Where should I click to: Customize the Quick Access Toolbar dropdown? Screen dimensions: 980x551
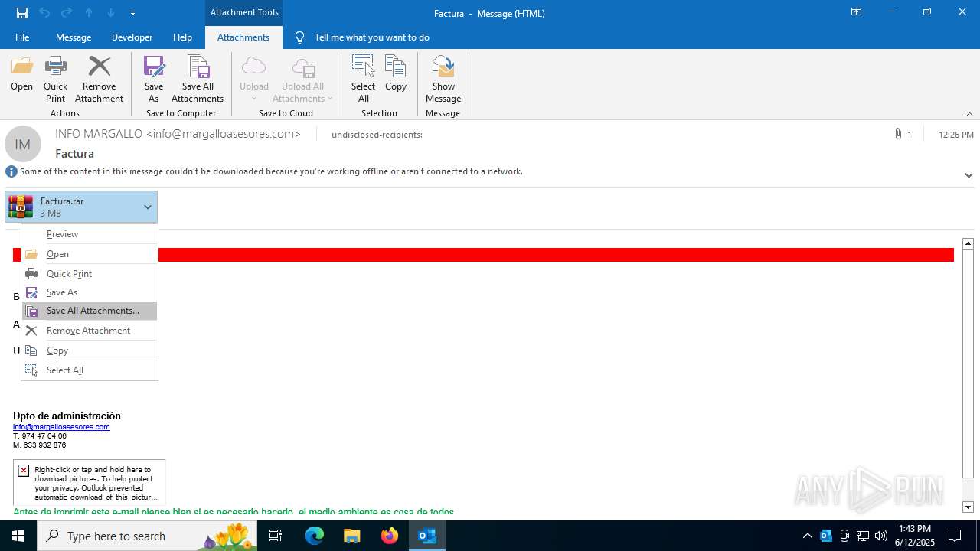[133, 12]
